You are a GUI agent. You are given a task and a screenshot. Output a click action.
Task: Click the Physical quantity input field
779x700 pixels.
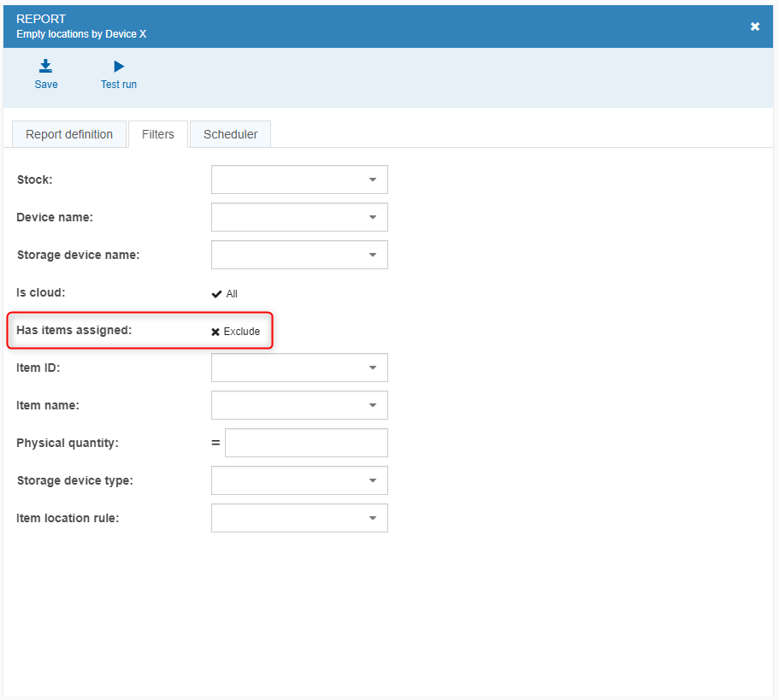point(306,443)
